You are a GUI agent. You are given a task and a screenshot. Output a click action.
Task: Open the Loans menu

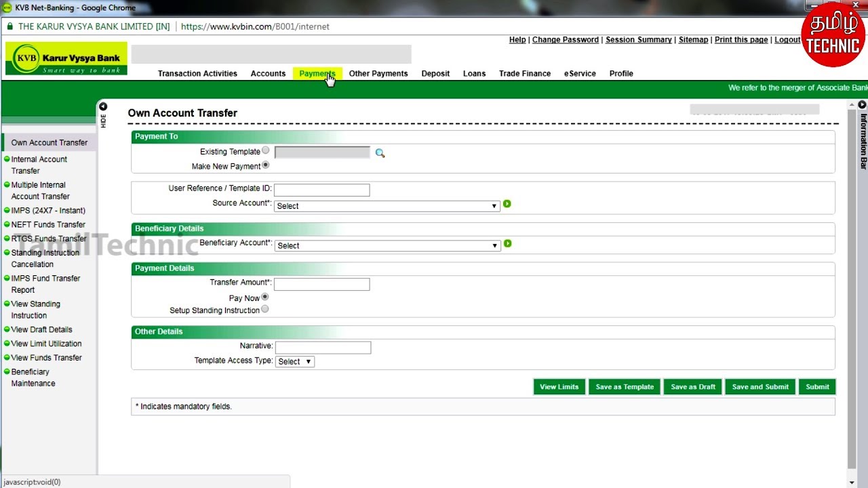tap(474, 74)
